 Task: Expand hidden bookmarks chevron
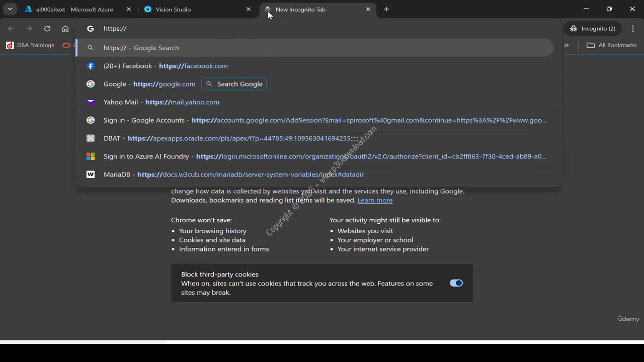[567, 45]
